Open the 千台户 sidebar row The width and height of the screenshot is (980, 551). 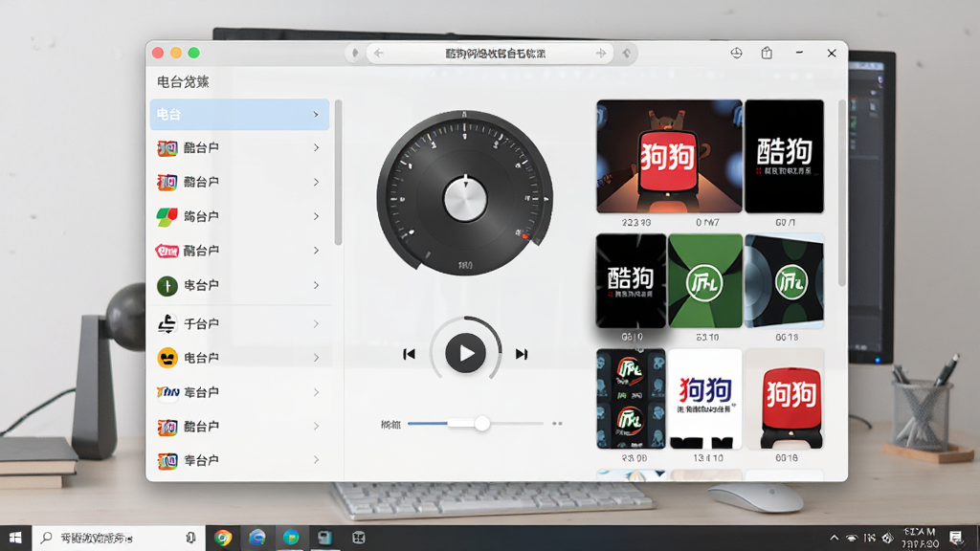pos(239,323)
